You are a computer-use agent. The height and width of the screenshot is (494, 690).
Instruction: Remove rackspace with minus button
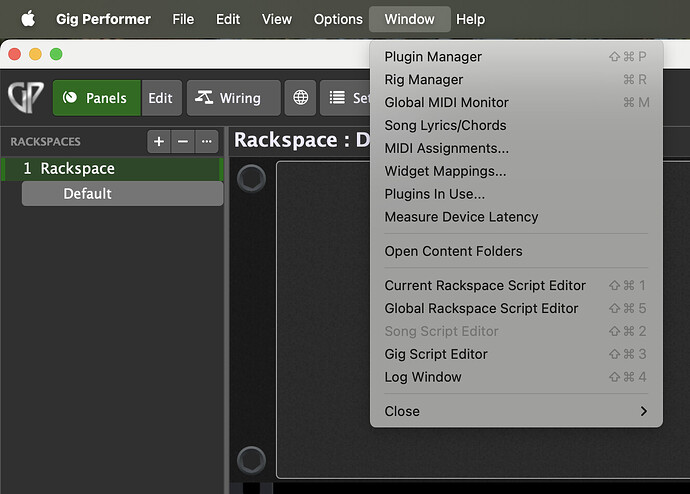(x=183, y=142)
